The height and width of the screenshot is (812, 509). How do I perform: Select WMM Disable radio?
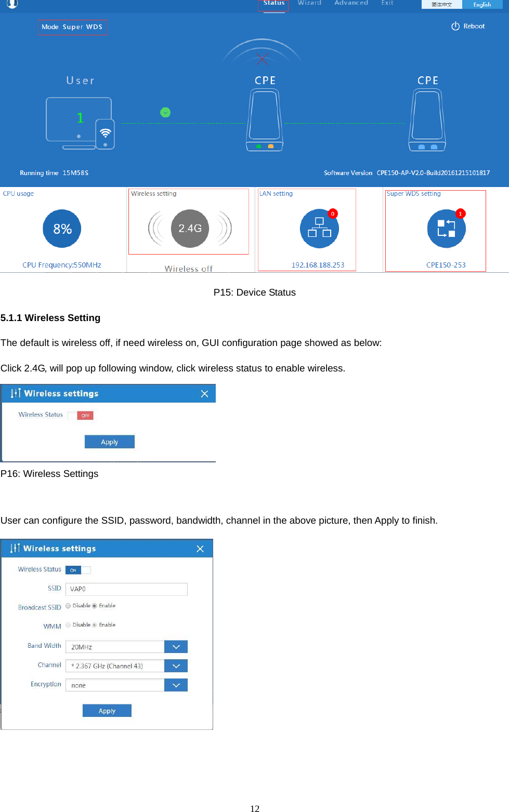[x=68, y=625]
